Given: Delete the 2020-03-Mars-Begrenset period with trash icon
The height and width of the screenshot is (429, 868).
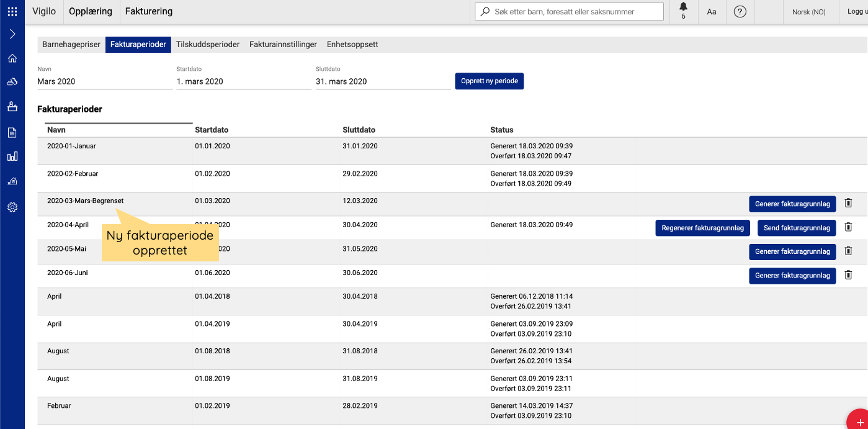Looking at the screenshot, I should point(848,203).
